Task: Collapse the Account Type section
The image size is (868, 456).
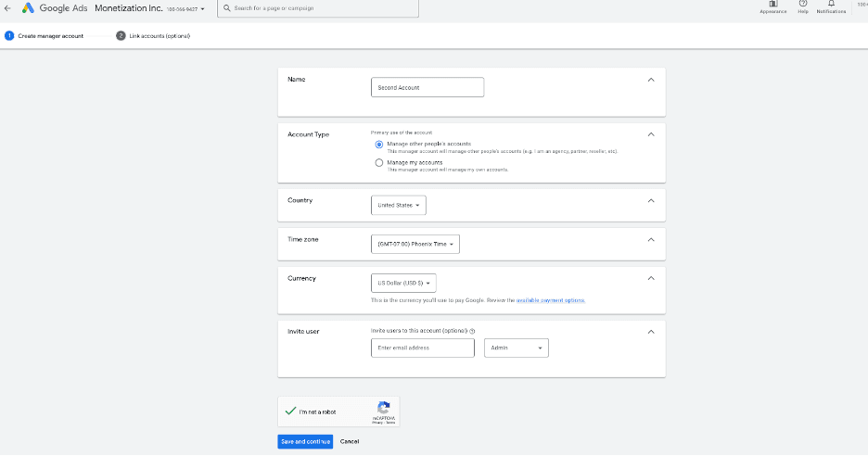Action: click(651, 134)
